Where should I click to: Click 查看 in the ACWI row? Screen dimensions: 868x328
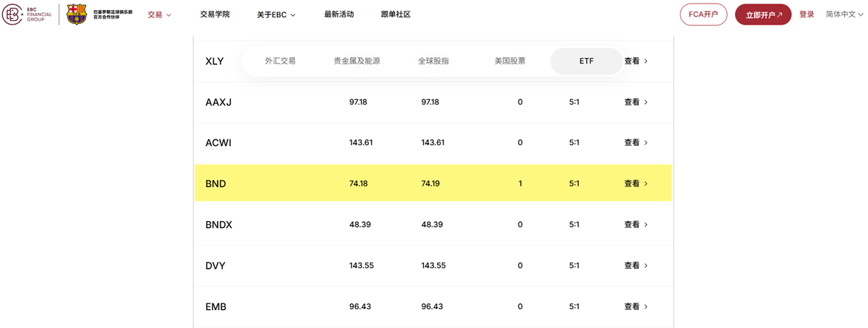click(x=636, y=142)
